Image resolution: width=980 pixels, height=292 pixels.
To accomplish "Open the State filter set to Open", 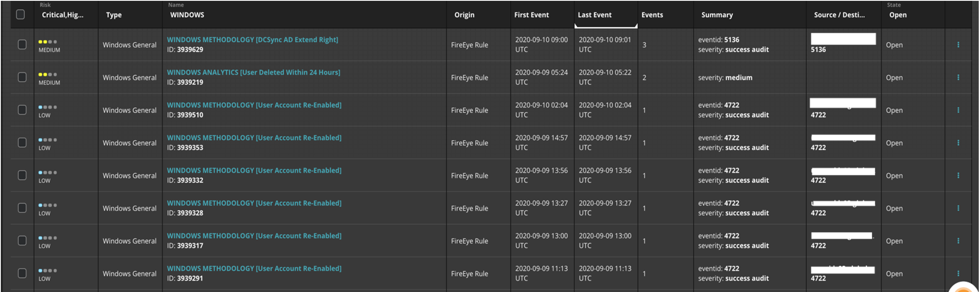I will (898, 15).
